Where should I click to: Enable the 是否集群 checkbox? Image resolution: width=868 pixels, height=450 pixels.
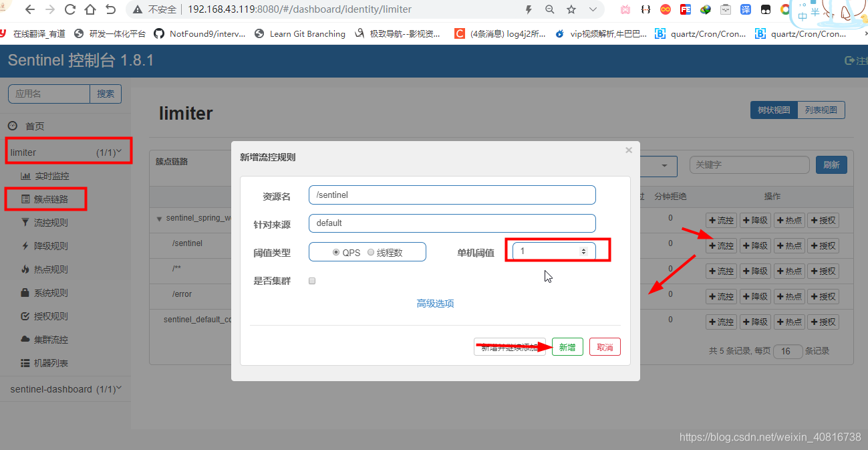point(311,280)
